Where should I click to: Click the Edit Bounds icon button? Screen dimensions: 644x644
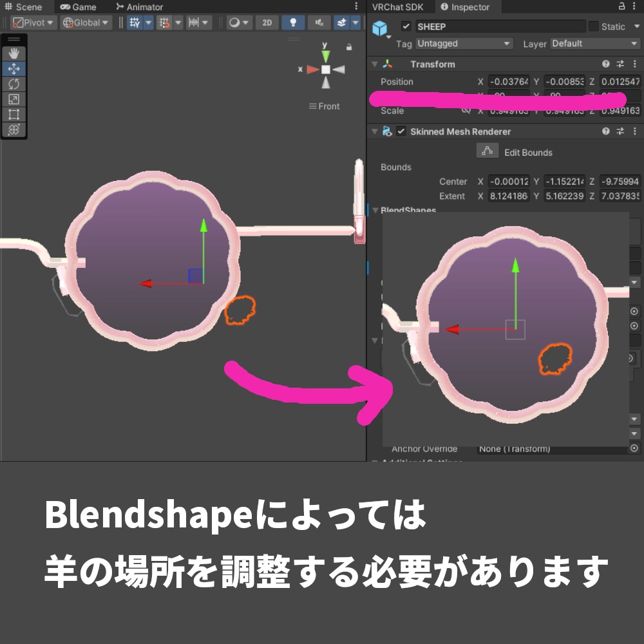[488, 151]
